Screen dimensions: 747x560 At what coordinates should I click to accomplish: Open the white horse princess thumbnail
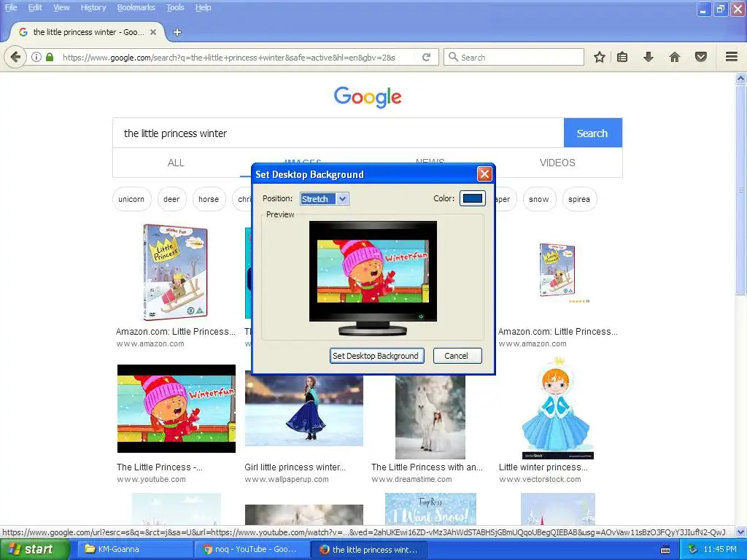(x=430, y=416)
